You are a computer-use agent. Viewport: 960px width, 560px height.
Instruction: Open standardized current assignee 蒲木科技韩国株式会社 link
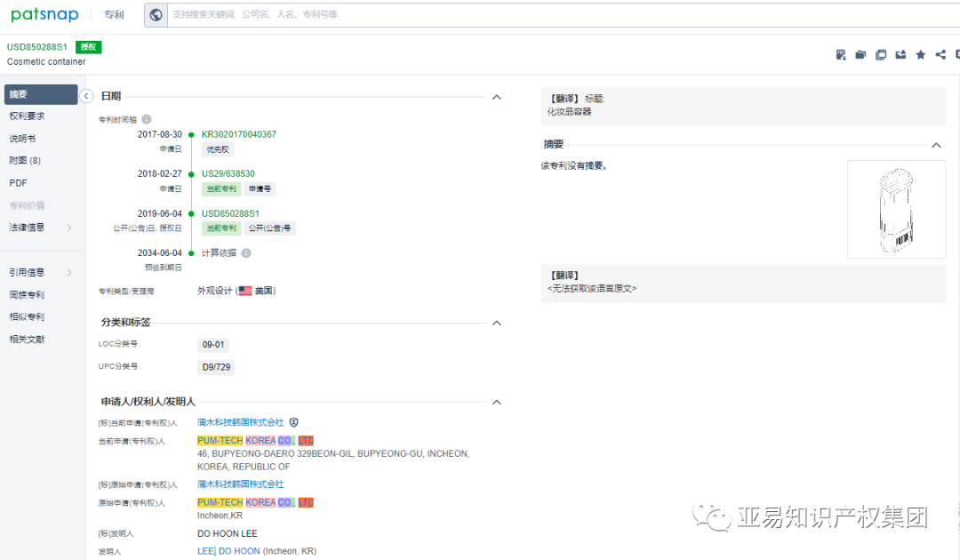point(241,422)
